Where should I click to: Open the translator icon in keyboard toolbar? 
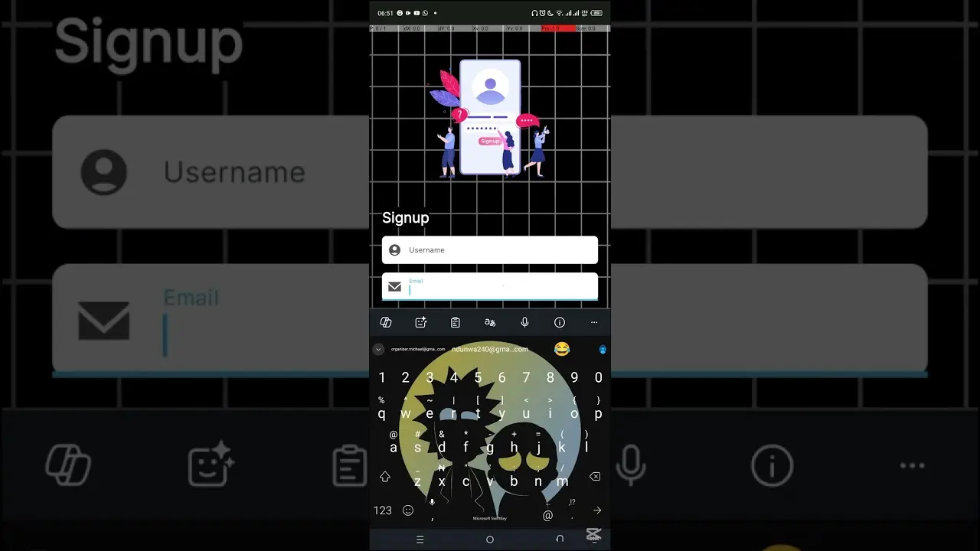pyautogui.click(x=490, y=322)
